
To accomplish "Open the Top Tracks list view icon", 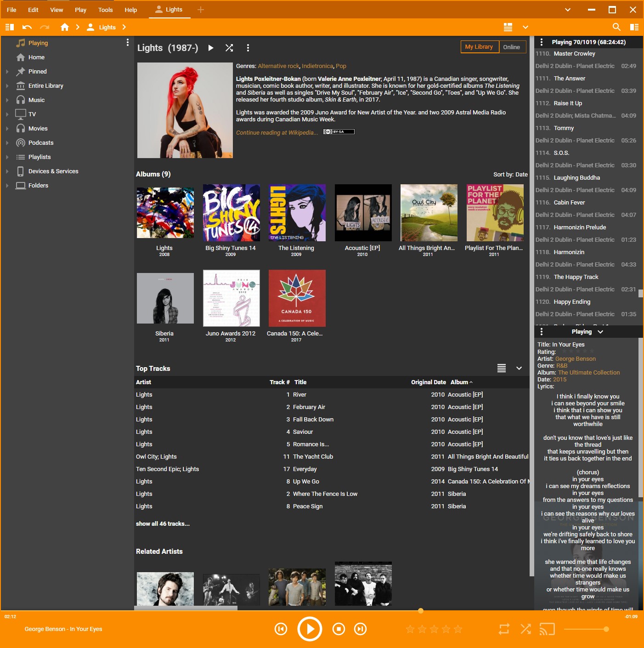I will [502, 368].
